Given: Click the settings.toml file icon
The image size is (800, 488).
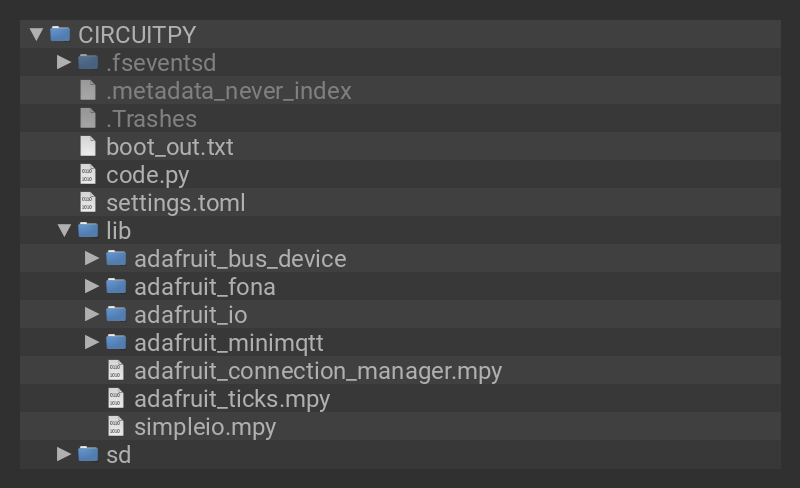Looking at the screenshot, I should point(88,202).
